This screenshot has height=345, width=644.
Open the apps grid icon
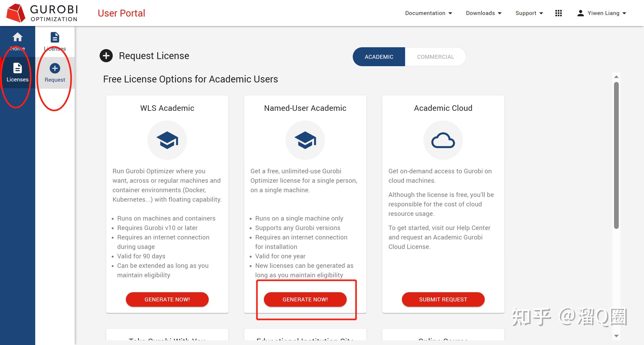click(558, 13)
